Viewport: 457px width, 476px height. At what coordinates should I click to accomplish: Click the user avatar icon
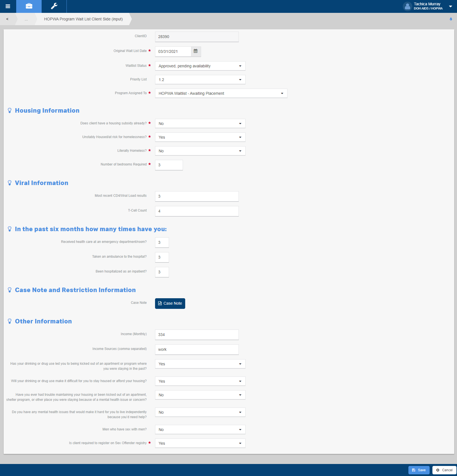407,6
